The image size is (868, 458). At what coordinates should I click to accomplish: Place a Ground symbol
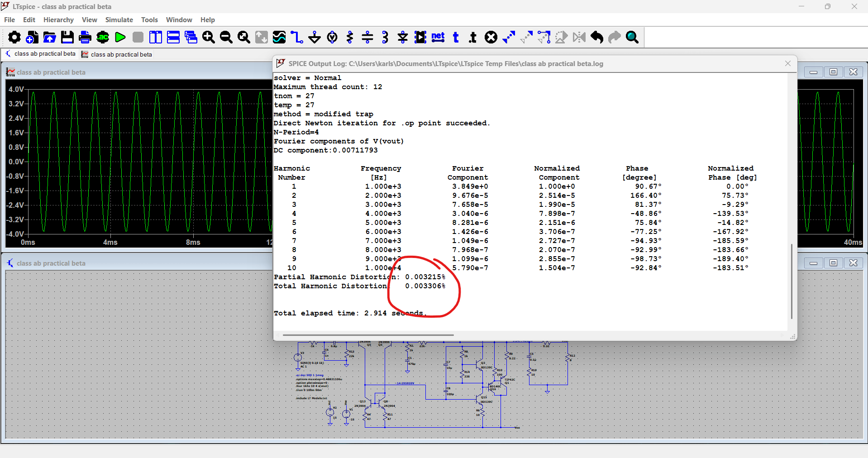[315, 37]
